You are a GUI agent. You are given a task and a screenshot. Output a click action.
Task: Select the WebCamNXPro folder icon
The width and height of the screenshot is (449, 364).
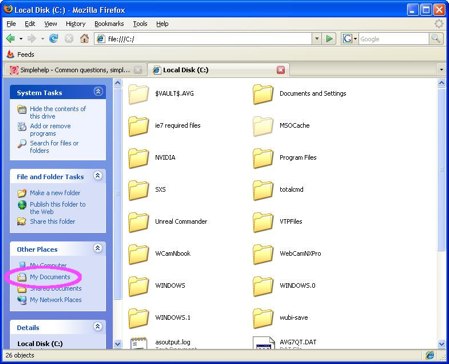tap(263, 254)
